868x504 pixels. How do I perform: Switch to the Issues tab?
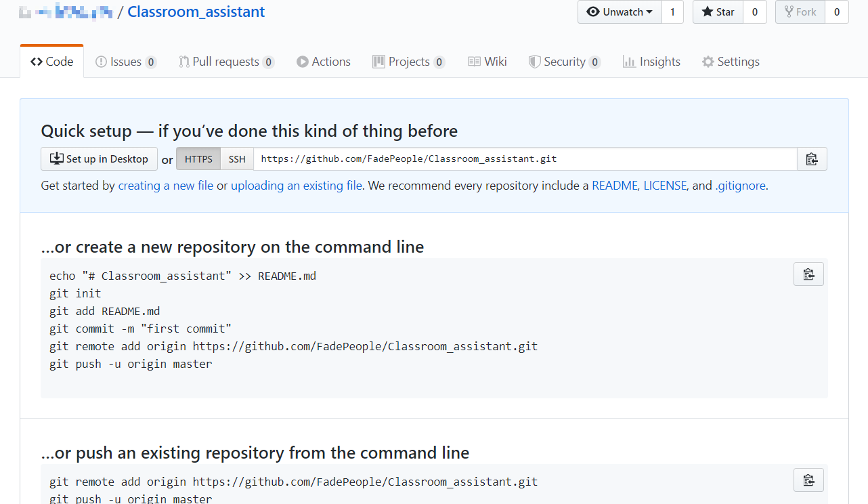coord(126,62)
